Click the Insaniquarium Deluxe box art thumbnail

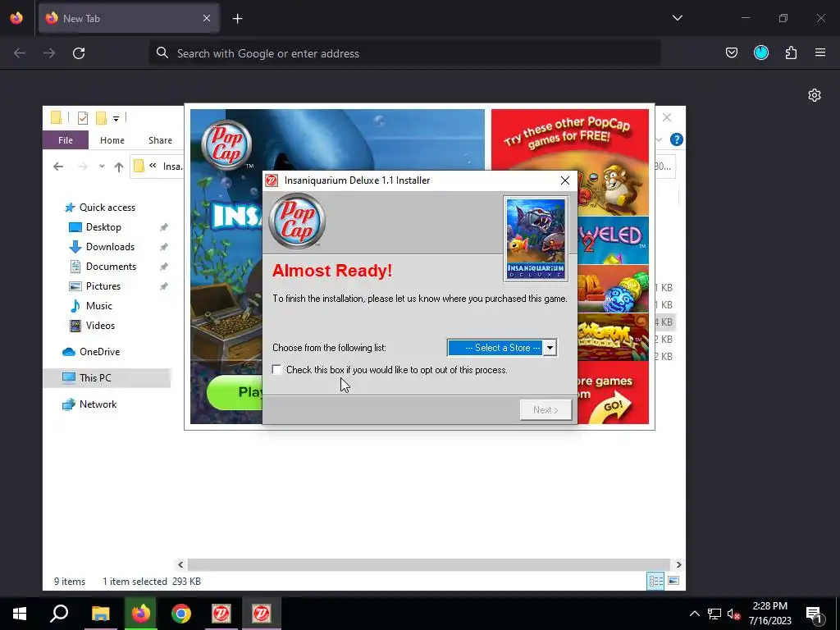tap(536, 239)
